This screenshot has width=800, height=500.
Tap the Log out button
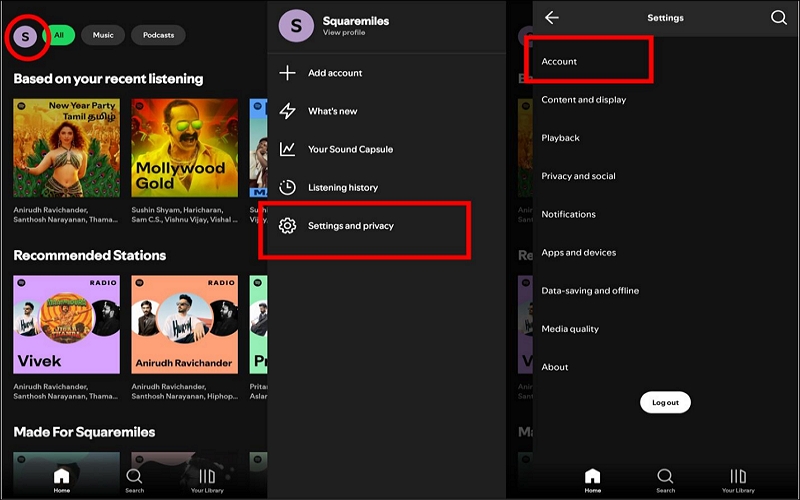coord(665,403)
